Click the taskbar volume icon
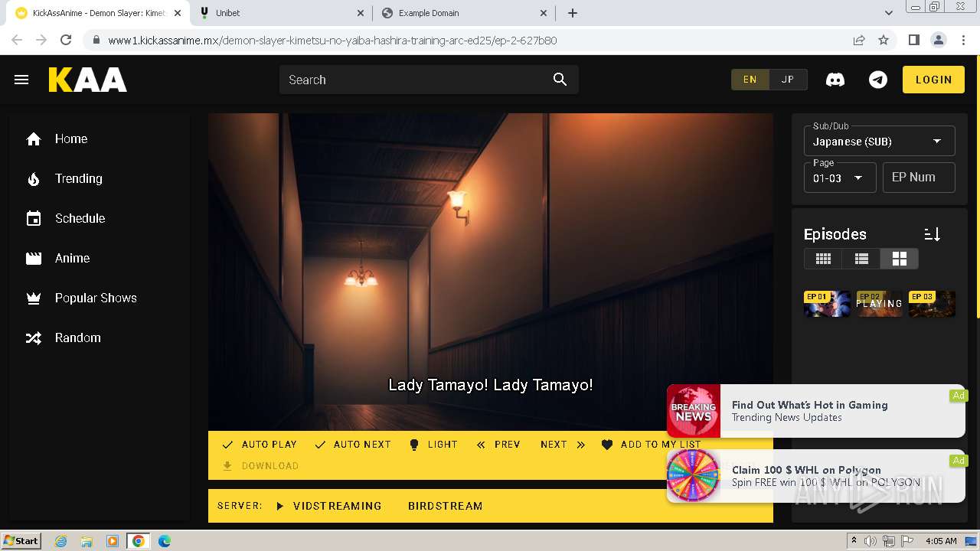The height and width of the screenshot is (551, 980). coord(871,541)
